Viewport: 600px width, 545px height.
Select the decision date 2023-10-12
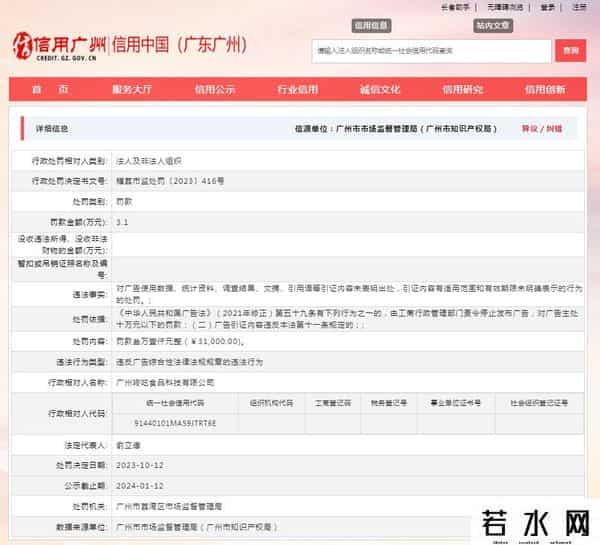(x=140, y=465)
